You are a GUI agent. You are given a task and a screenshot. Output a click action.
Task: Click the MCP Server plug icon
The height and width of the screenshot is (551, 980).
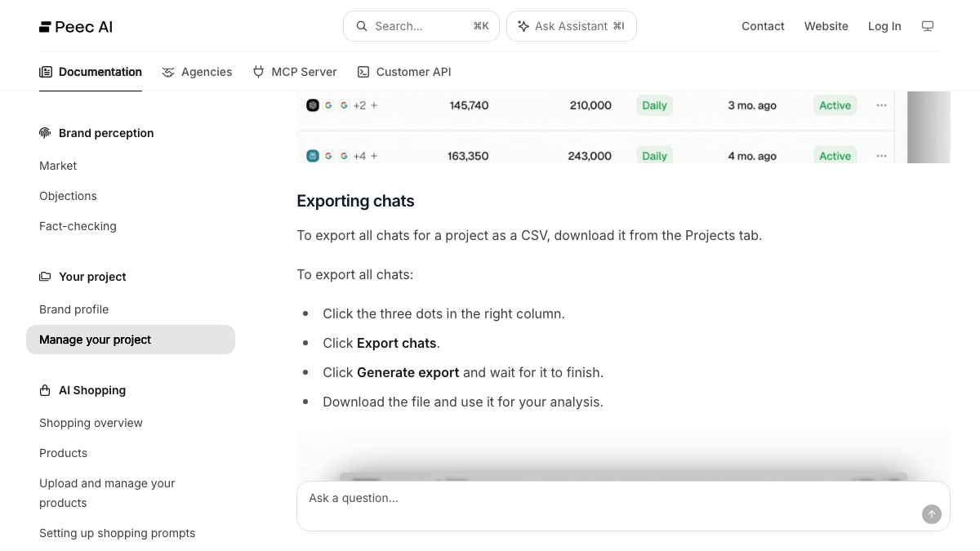[259, 72]
